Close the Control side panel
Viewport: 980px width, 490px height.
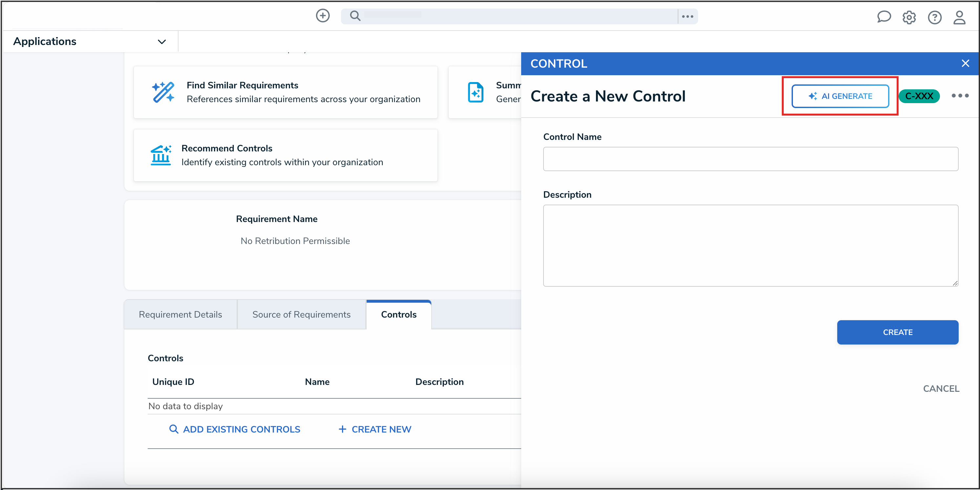[x=965, y=64]
